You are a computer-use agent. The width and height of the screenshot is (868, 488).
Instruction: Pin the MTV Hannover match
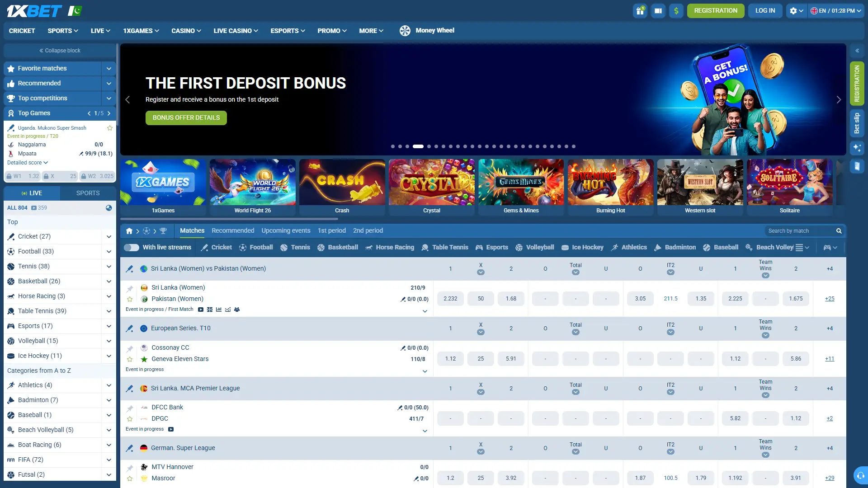point(130,468)
